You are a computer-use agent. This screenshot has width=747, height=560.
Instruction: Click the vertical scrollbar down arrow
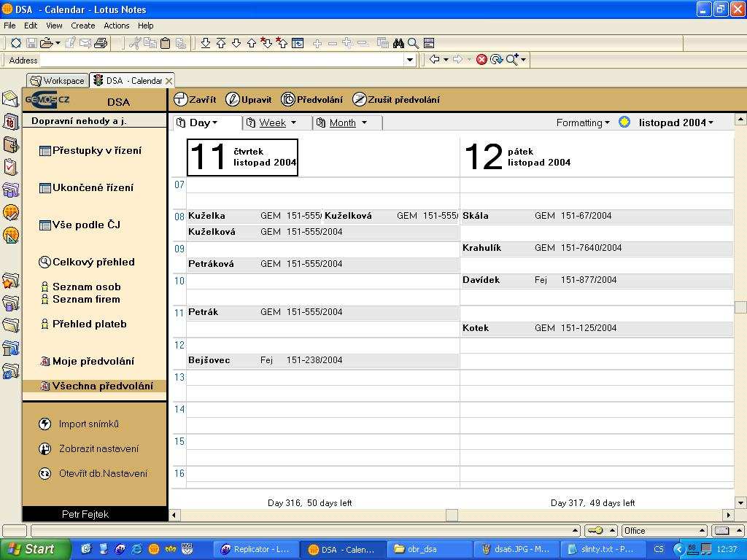(740, 502)
